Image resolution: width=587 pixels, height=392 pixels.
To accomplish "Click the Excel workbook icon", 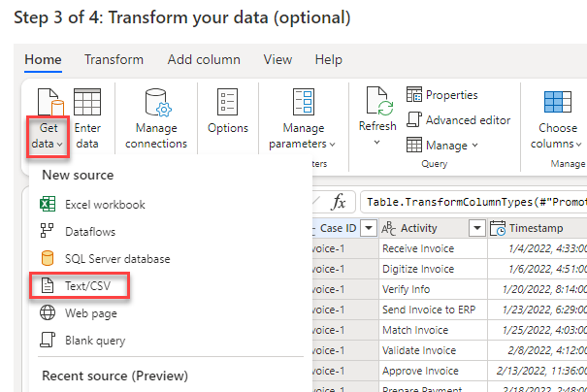I will [x=48, y=204].
